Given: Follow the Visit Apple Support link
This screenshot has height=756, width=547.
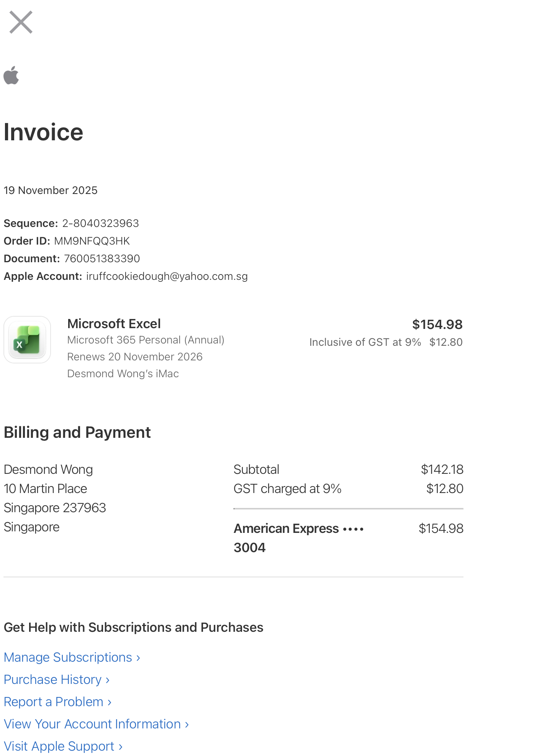Looking at the screenshot, I should (63, 746).
